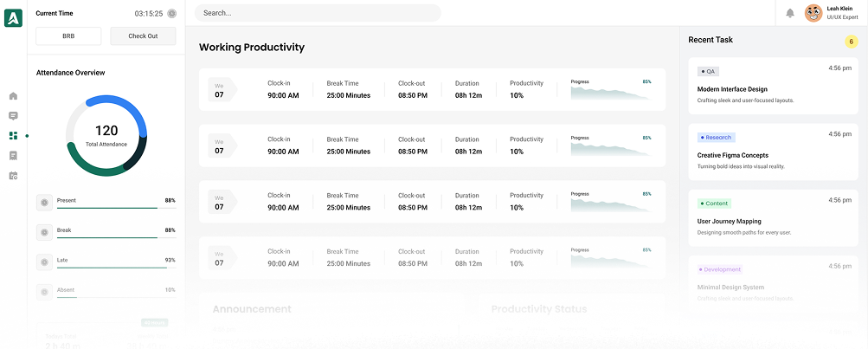868x349 pixels.
Task: Click the clock icon beside current time
Action: click(x=172, y=14)
